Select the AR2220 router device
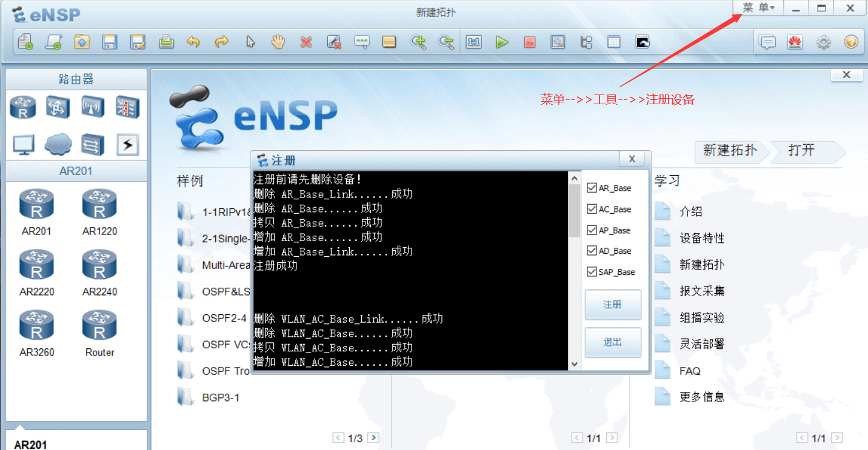Screen dimensions: 868x450 36,273
